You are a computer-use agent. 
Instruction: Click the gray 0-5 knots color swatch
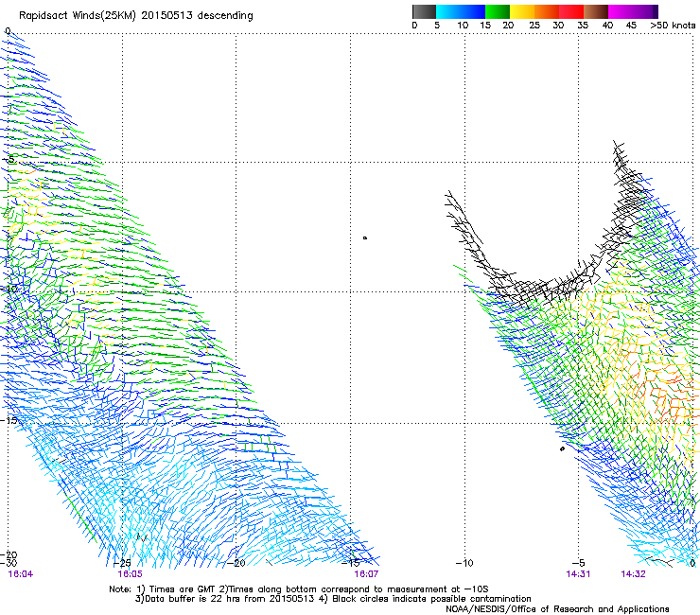(x=425, y=11)
